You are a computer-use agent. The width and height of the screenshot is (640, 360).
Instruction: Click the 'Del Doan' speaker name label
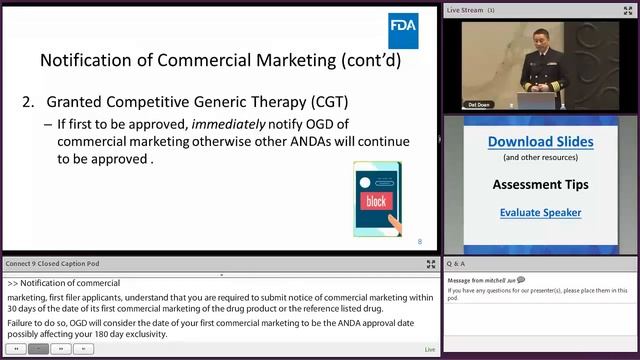[x=479, y=105]
